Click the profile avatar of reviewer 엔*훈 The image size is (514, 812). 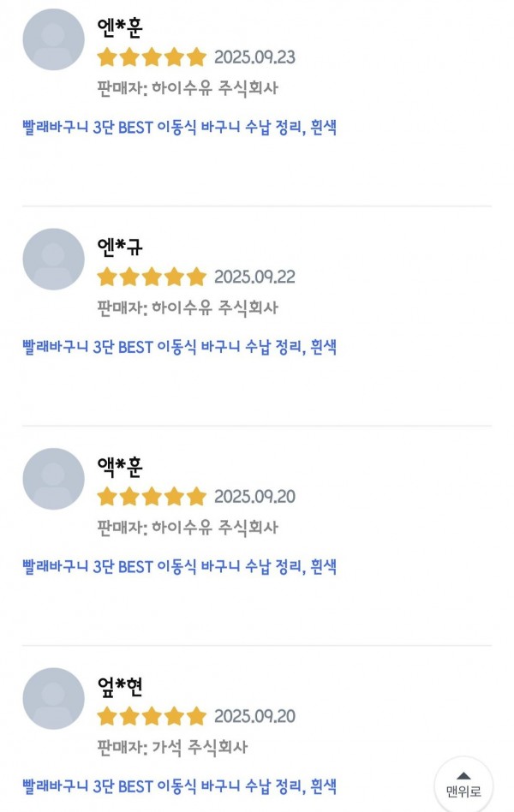point(53,39)
